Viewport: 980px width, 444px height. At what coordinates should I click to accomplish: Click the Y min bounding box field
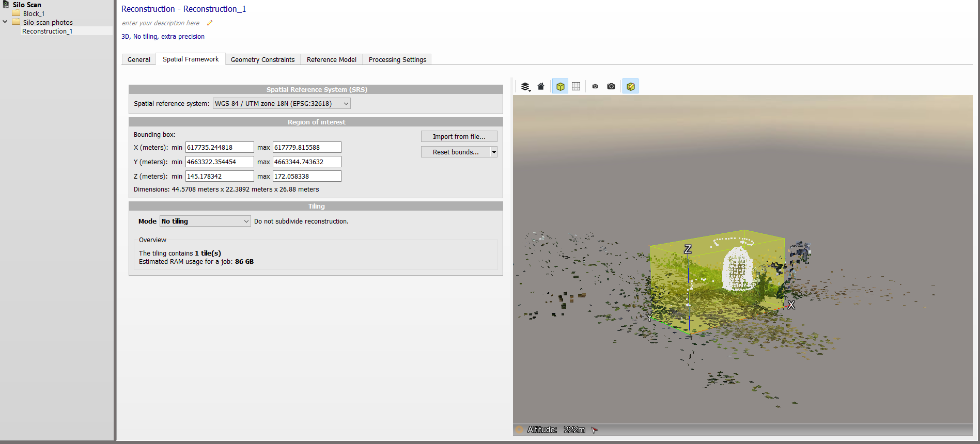point(220,162)
